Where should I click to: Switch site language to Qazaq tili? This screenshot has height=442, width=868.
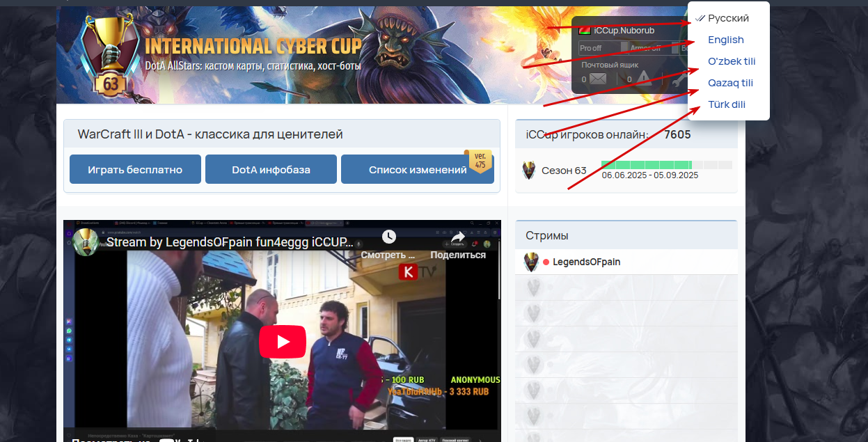point(730,83)
